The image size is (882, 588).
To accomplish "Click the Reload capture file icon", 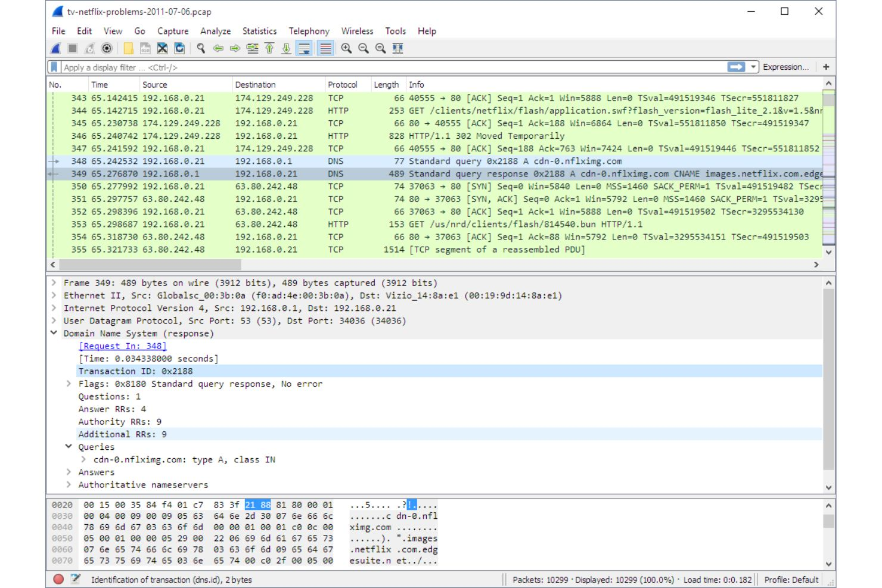I will (x=180, y=49).
